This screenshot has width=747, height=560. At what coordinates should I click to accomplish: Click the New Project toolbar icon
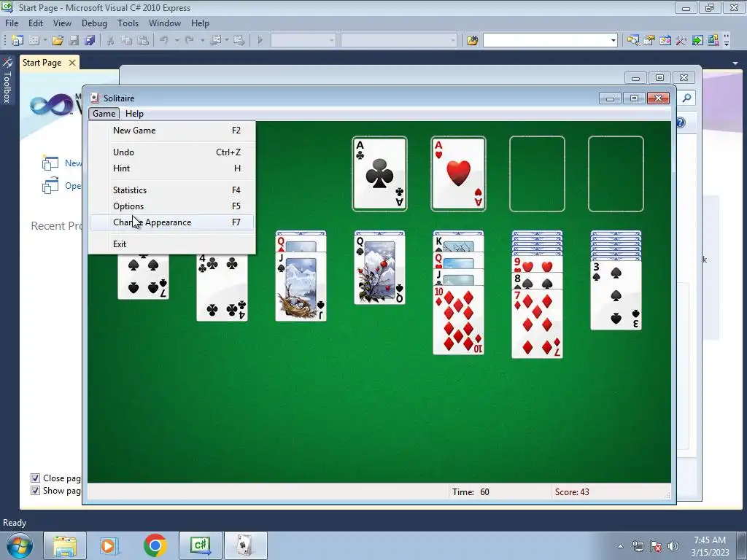(18, 41)
